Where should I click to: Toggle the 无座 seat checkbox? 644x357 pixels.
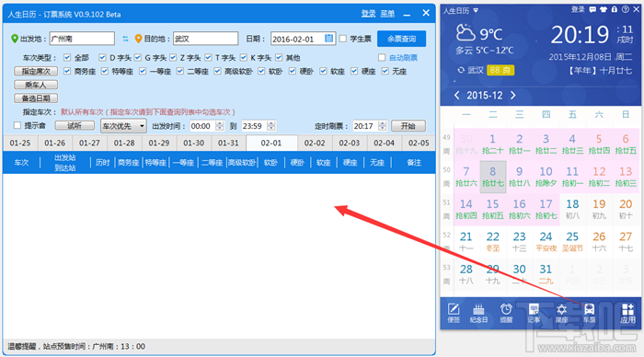[x=385, y=71]
